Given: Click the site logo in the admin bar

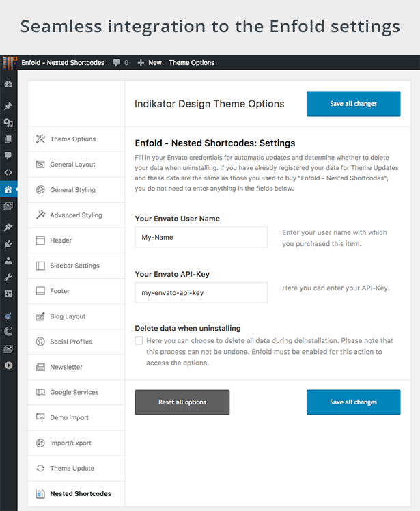Looking at the screenshot, I should point(10,63).
